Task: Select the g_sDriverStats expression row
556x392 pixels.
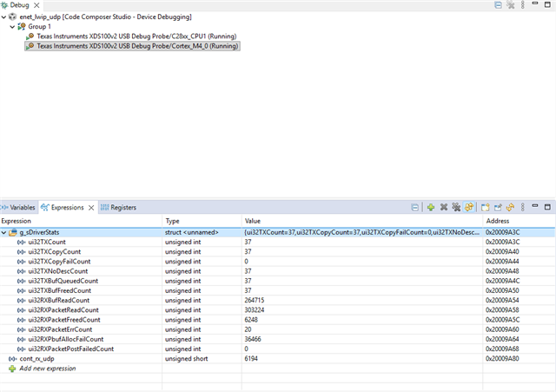Action: click(x=278, y=232)
